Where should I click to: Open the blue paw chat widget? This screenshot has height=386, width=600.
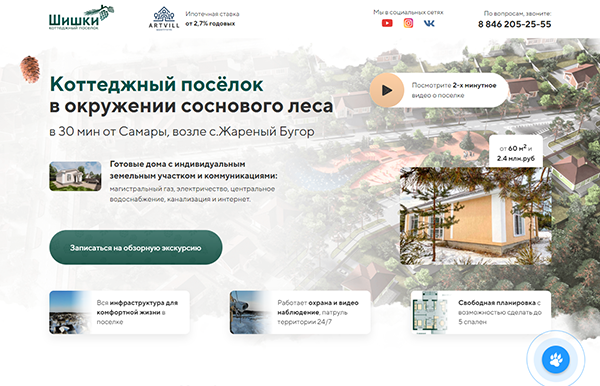(556, 360)
